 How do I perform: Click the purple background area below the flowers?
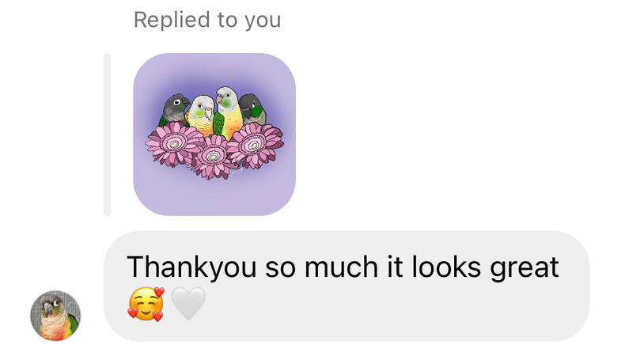[214, 195]
